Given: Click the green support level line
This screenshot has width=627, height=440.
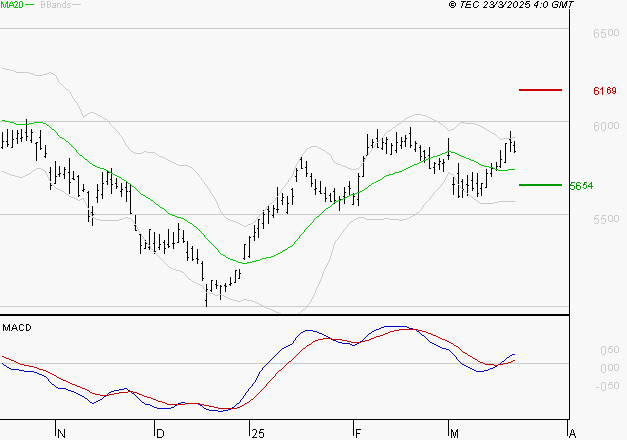Looking at the screenshot, I should click(x=540, y=185).
